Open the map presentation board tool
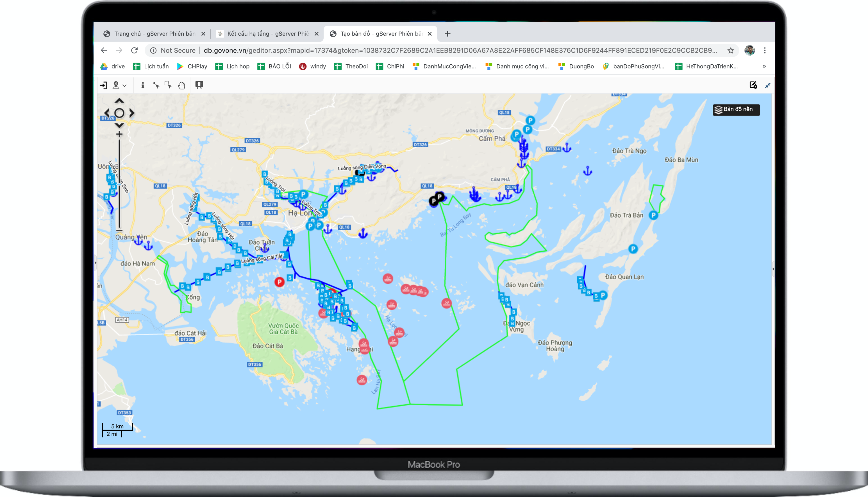 click(199, 85)
